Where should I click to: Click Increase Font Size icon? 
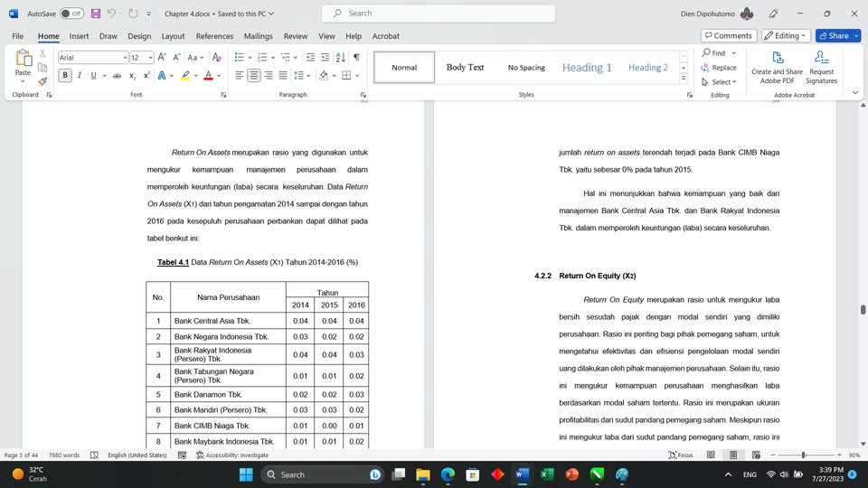coord(162,58)
